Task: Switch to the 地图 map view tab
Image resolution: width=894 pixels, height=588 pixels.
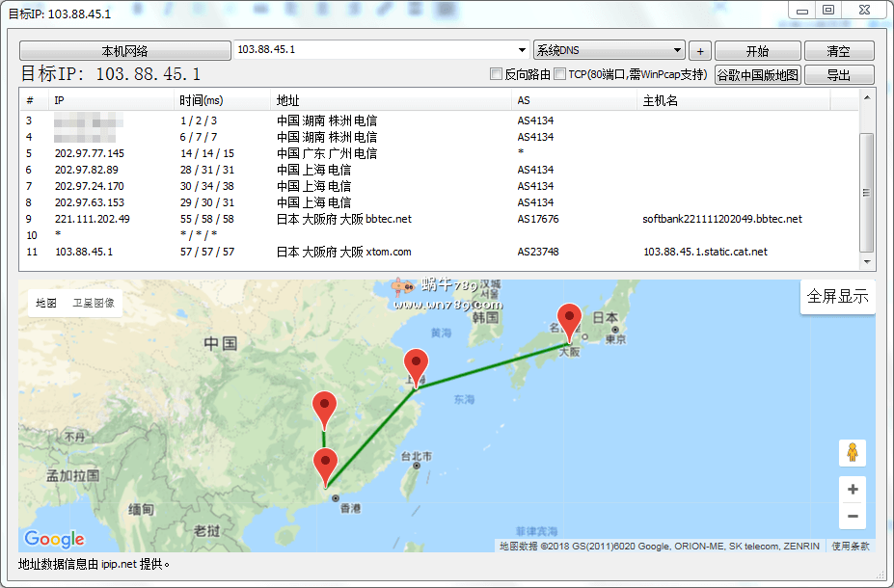Action: [x=46, y=302]
